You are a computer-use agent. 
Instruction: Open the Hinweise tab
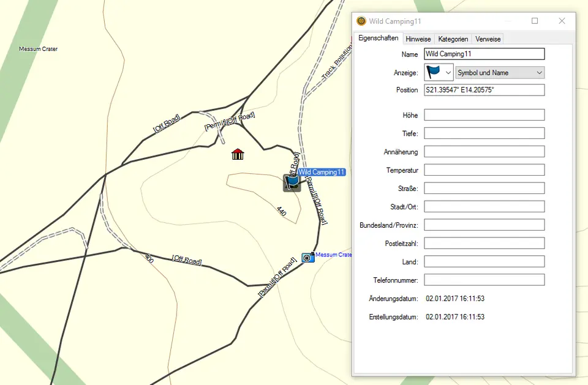(418, 39)
